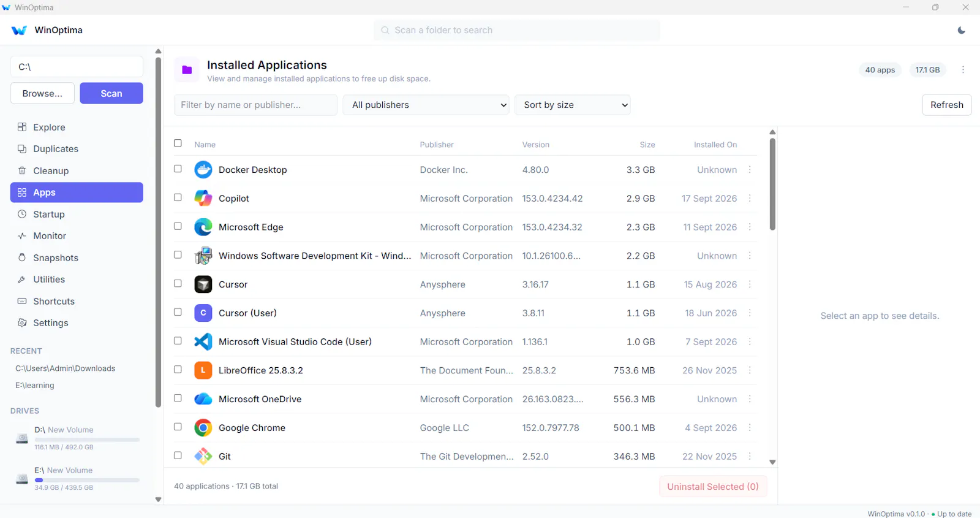This screenshot has height=518, width=980.
Task: Open Git row more options
Action: point(750,457)
